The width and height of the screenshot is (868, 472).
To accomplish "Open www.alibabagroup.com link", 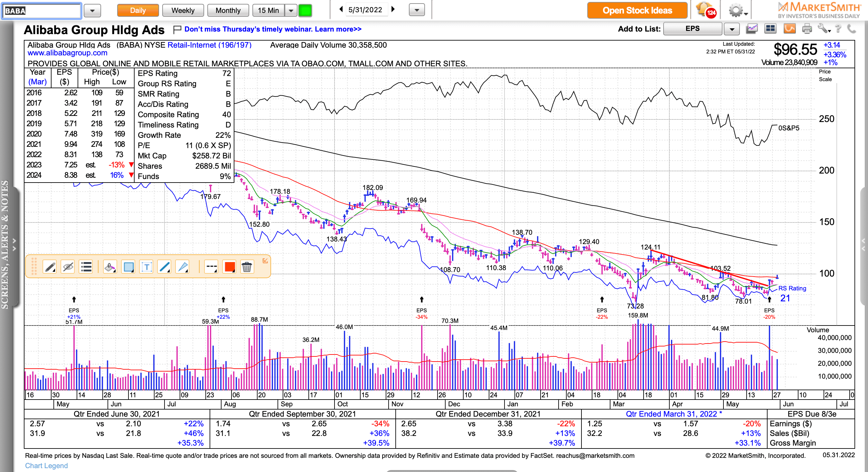I will click(x=67, y=53).
